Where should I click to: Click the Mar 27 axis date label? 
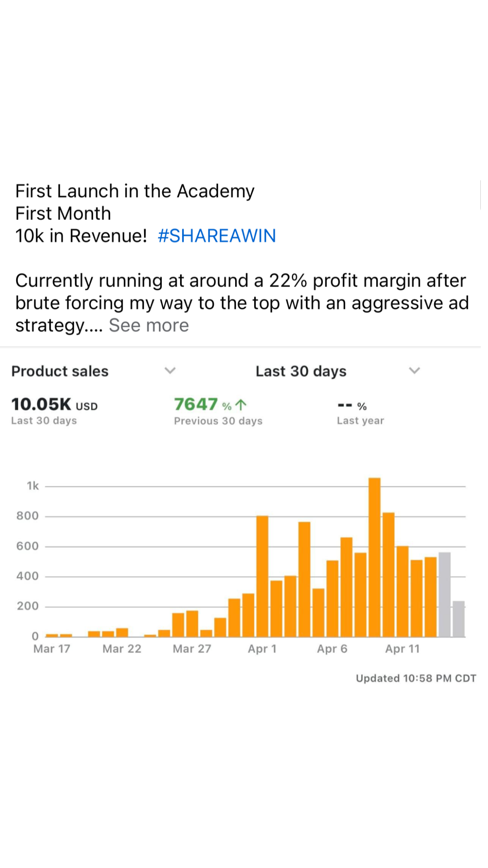pos(192,649)
